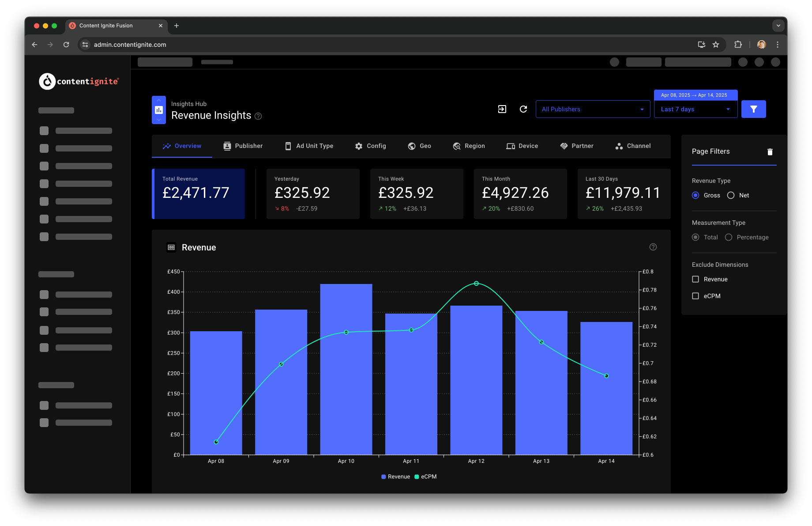Click the Apr 08, 2025 date range label
812x526 pixels.
point(694,95)
